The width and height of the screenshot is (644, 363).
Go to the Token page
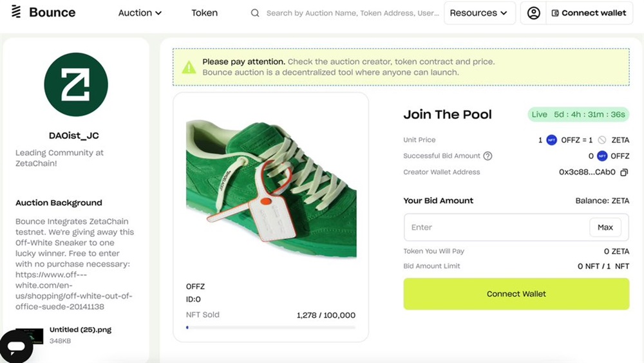tap(204, 13)
